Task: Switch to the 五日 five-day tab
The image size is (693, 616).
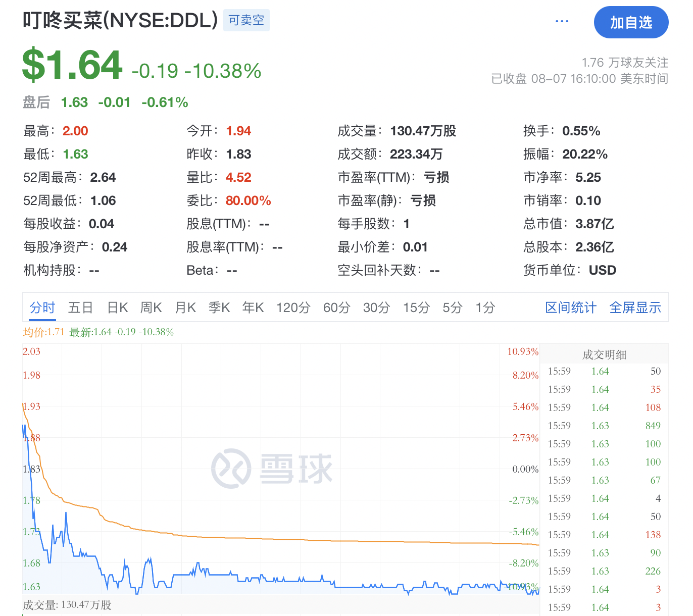Action: [81, 307]
